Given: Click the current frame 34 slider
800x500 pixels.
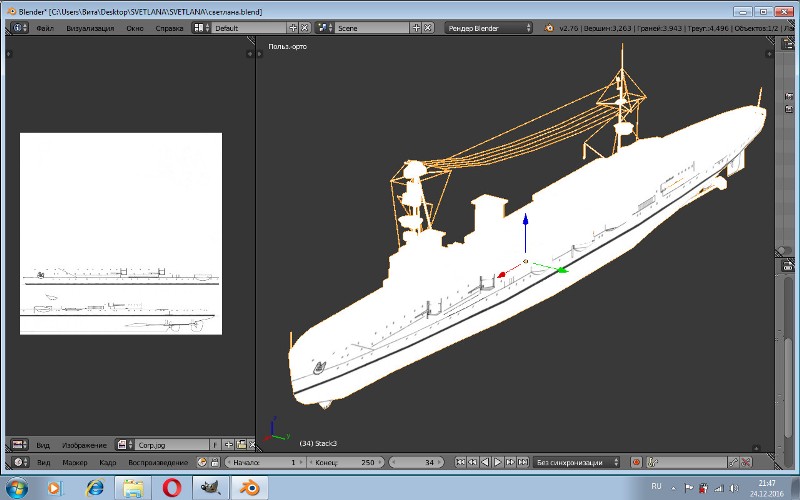Looking at the screenshot, I should 417,462.
